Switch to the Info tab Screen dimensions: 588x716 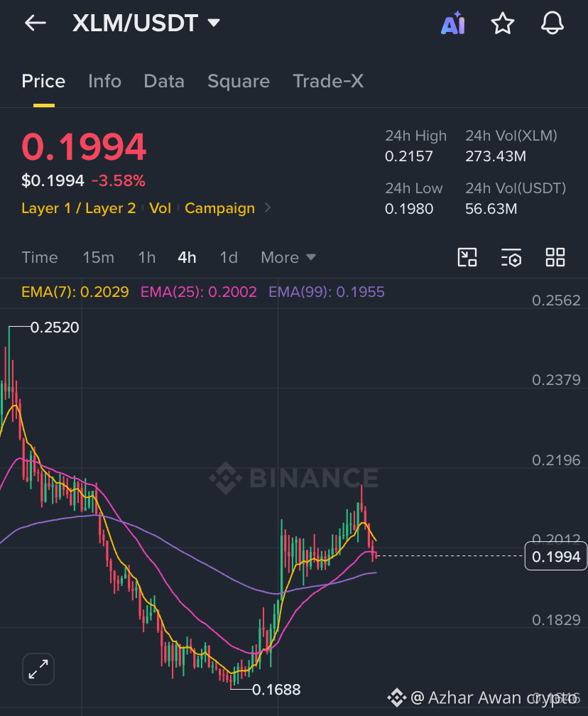click(x=104, y=81)
